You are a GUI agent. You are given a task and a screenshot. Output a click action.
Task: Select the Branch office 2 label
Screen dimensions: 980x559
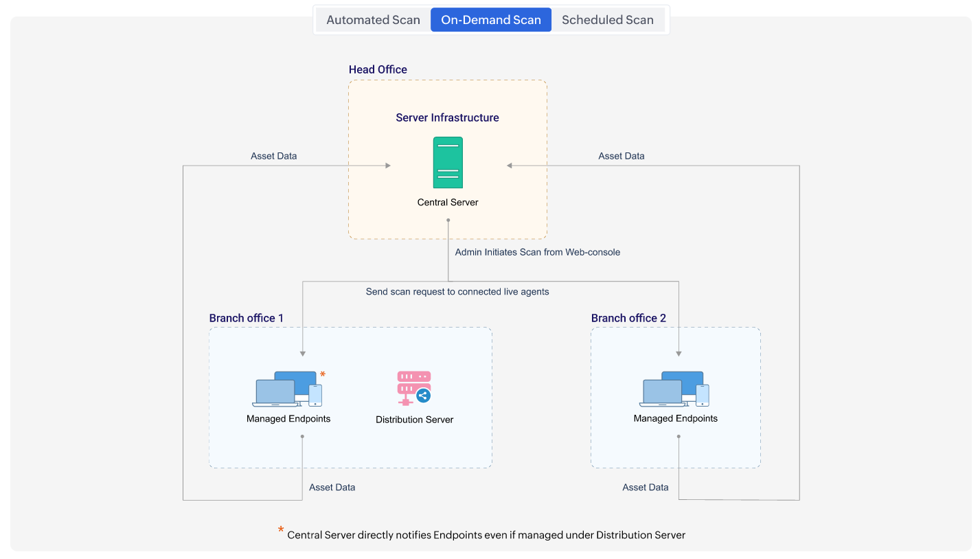(x=629, y=318)
